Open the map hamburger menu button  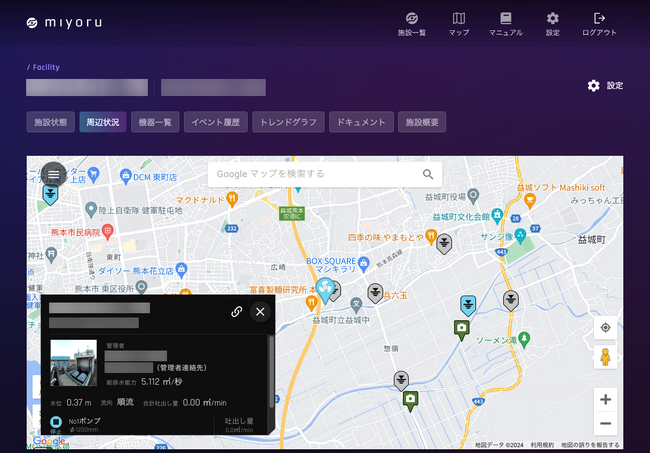coord(54,174)
